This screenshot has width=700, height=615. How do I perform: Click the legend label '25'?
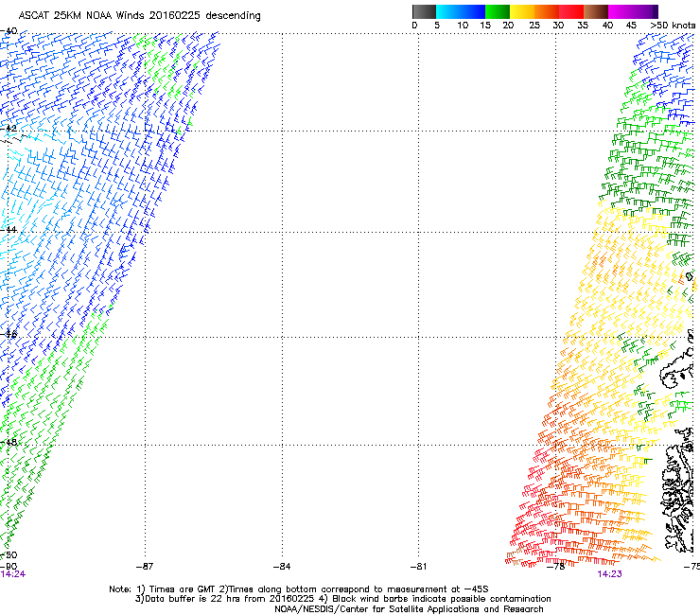(x=534, y=26)
